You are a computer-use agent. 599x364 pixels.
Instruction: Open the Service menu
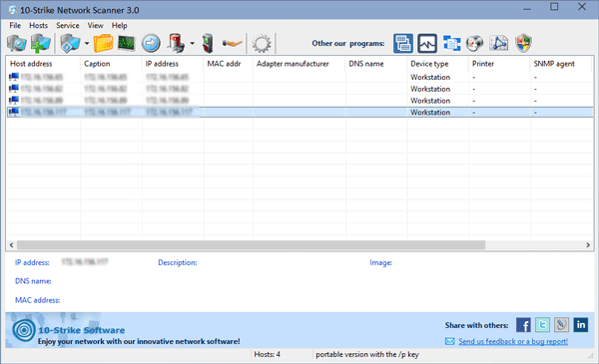pos(68,26)
